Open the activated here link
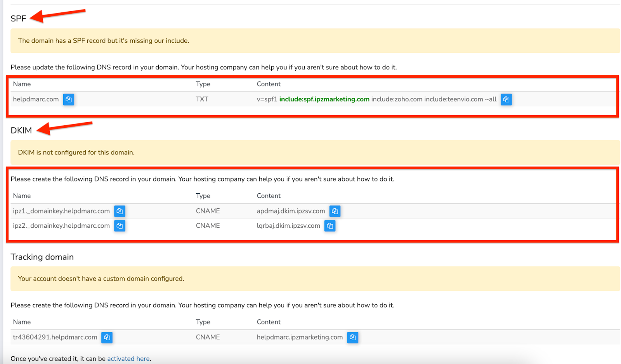Viewport: 621px width, 364px height. click(x=128, y=358)
